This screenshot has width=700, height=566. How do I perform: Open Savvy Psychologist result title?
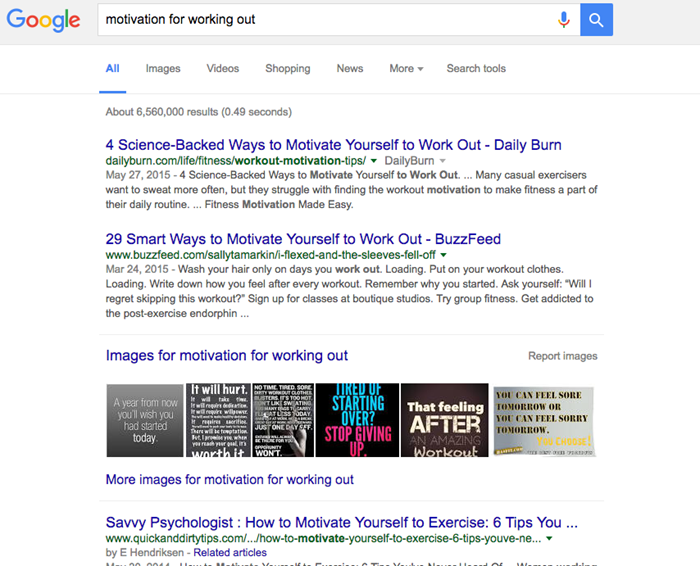[342, 522]
